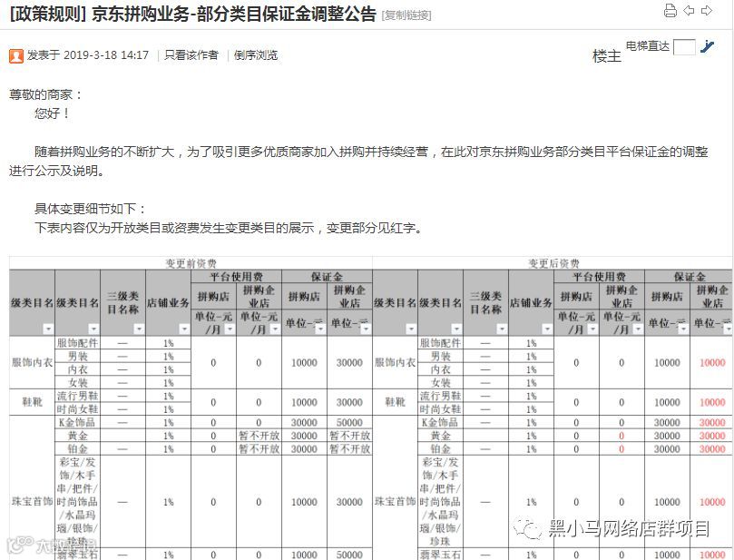Select K金饰品 cell in 变更前资费 table
734x560 pixels.
(78, 422)
